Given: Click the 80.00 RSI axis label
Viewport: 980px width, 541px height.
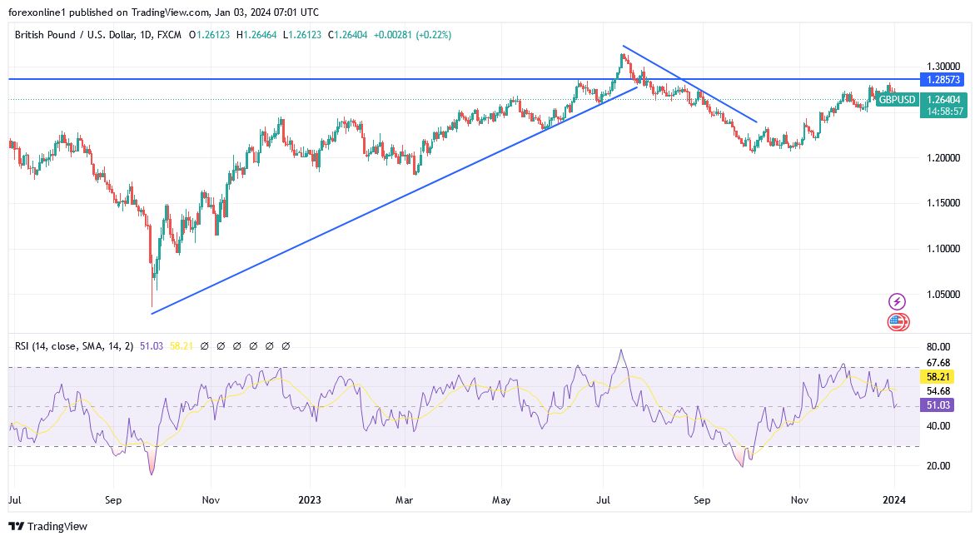Looking at the screenshot, I should coord(938,347).
